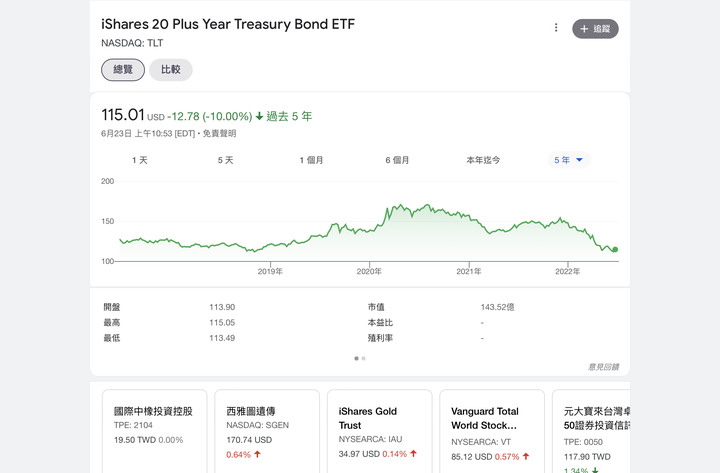Click the green current-price dot on chart
The height and width of the screenshot is (473, 720).
coord(615,249)
